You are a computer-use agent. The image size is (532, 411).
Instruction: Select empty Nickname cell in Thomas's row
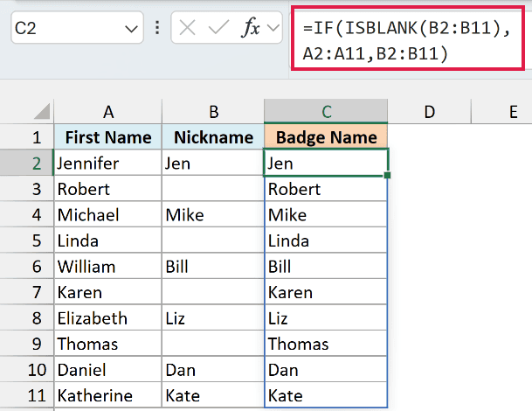(213, 344)
